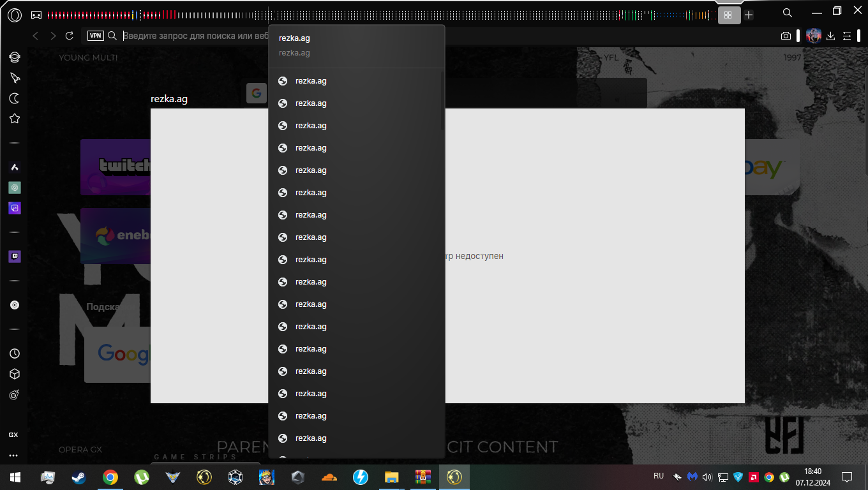Open Google Chrome from the taskbar

(x=110, y=477)
